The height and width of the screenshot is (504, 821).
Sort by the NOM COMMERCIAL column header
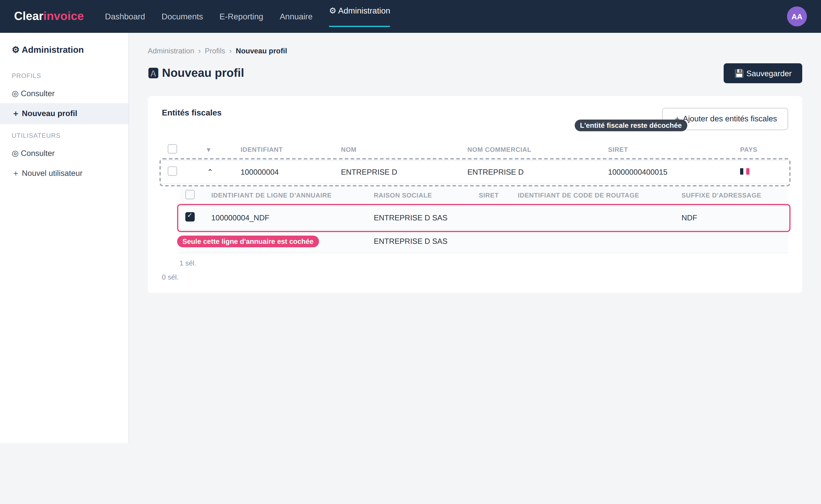[x=499, y=149]
